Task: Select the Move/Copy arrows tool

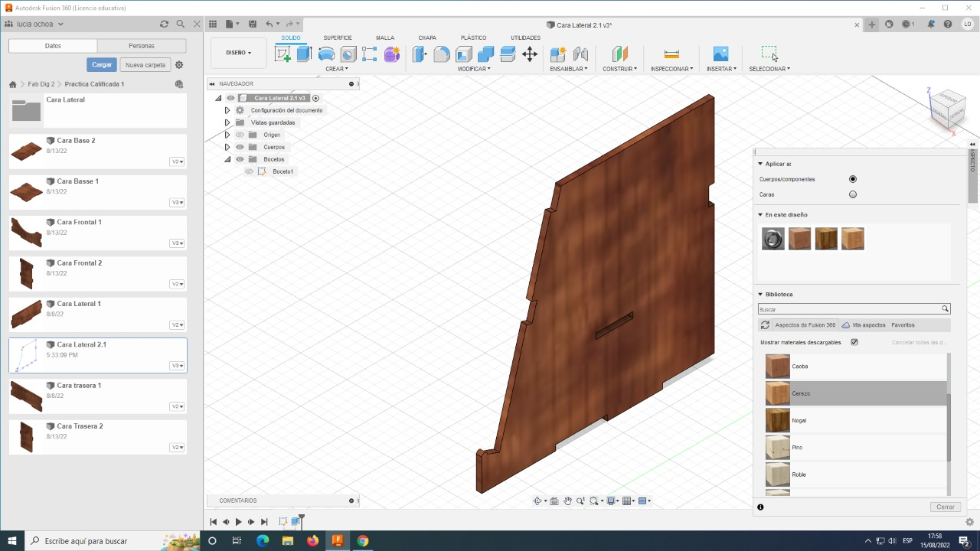Action: 530,54
